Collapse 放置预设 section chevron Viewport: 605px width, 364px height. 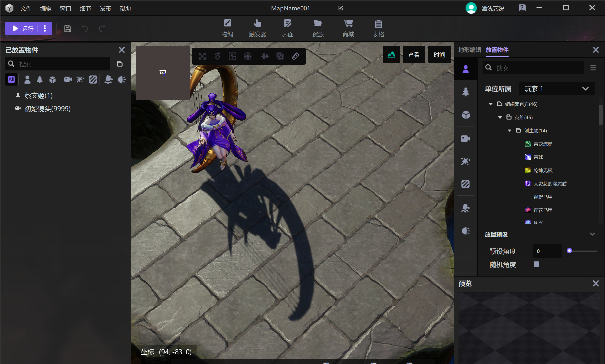click(x=592, y=234)
